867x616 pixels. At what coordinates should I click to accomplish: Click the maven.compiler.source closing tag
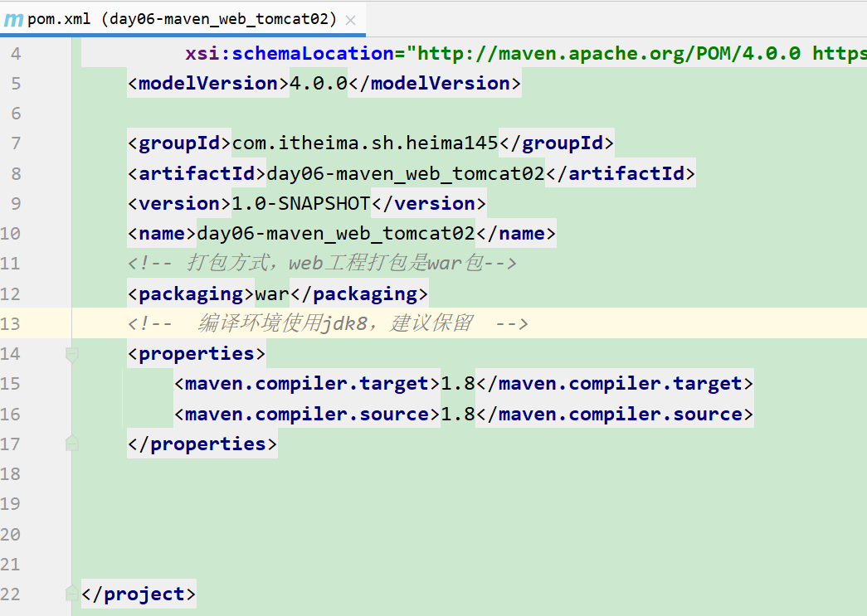pos(615,414)
